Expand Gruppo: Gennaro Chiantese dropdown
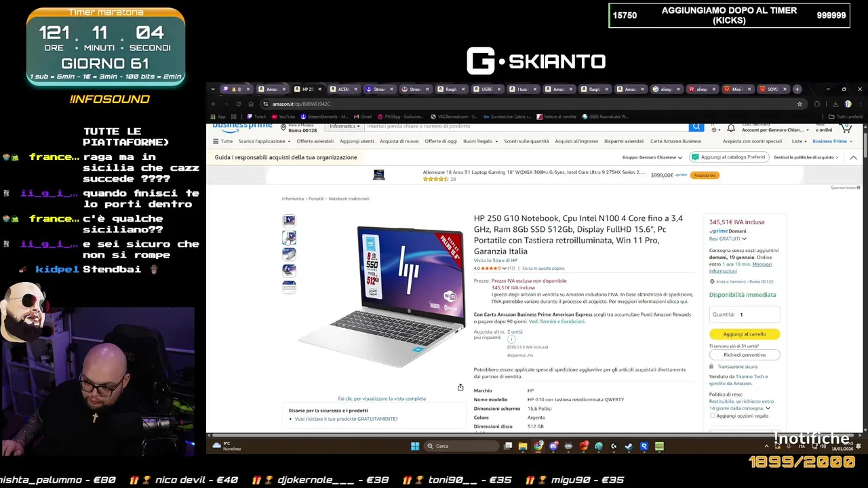This screenshot has height=488, width=868. [653, 157]
